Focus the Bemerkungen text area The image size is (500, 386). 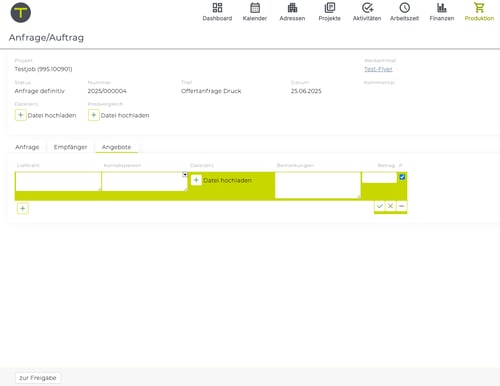318,185
